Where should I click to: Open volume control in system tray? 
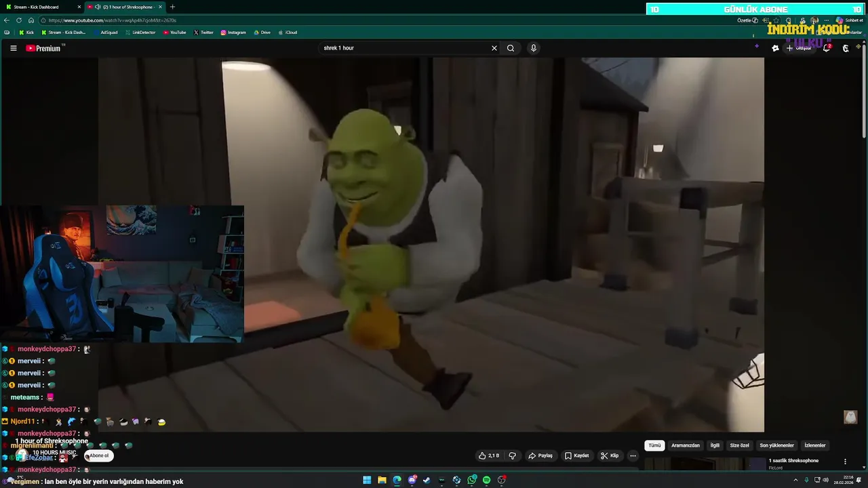click(825, 480)
